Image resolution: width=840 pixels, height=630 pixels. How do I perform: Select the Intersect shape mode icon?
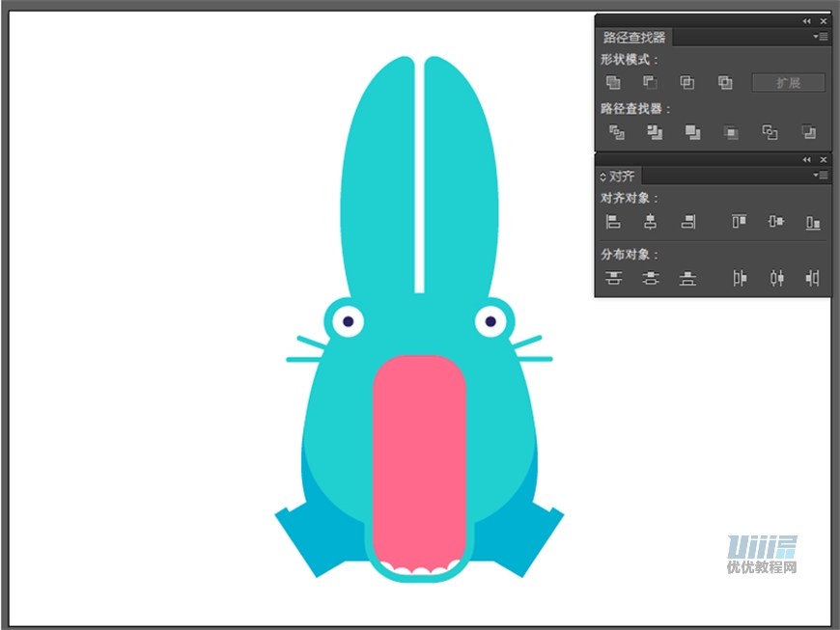[687, 83]
